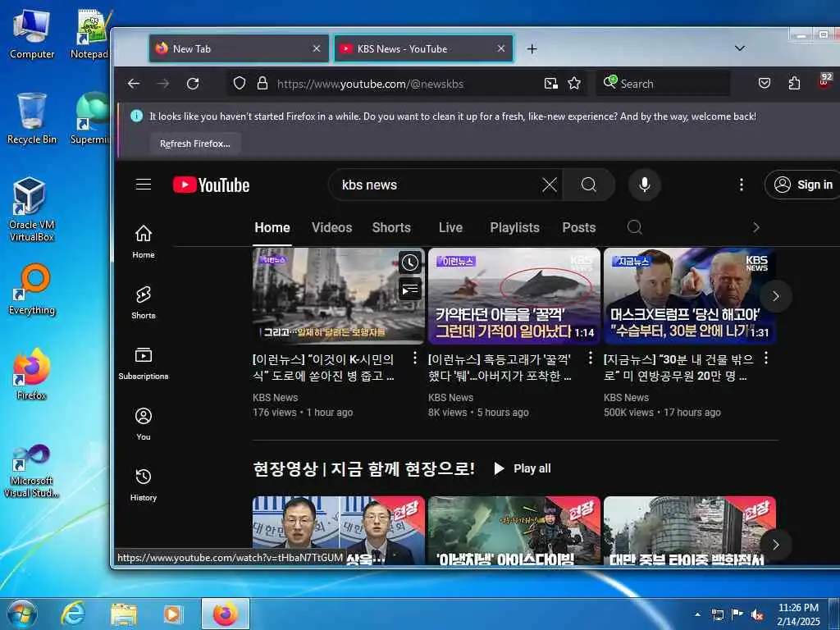The width and height of the screenshot is (840, 630).
Task: Open the Firefox extensions puzzle icon
Action: click(794, 84)
